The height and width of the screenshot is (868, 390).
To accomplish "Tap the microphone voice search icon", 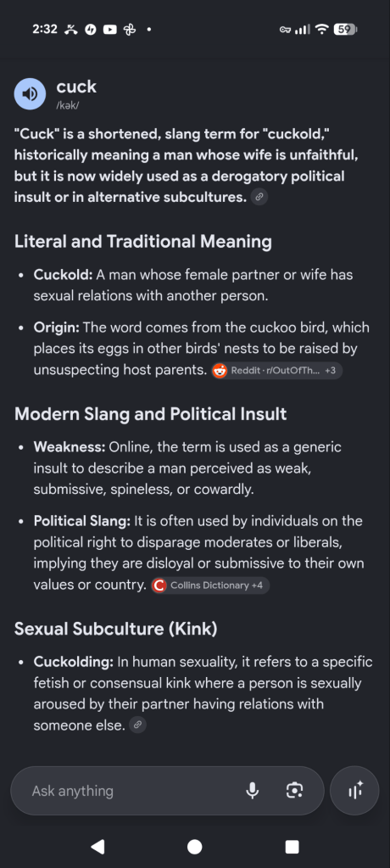I will point(253,791).
